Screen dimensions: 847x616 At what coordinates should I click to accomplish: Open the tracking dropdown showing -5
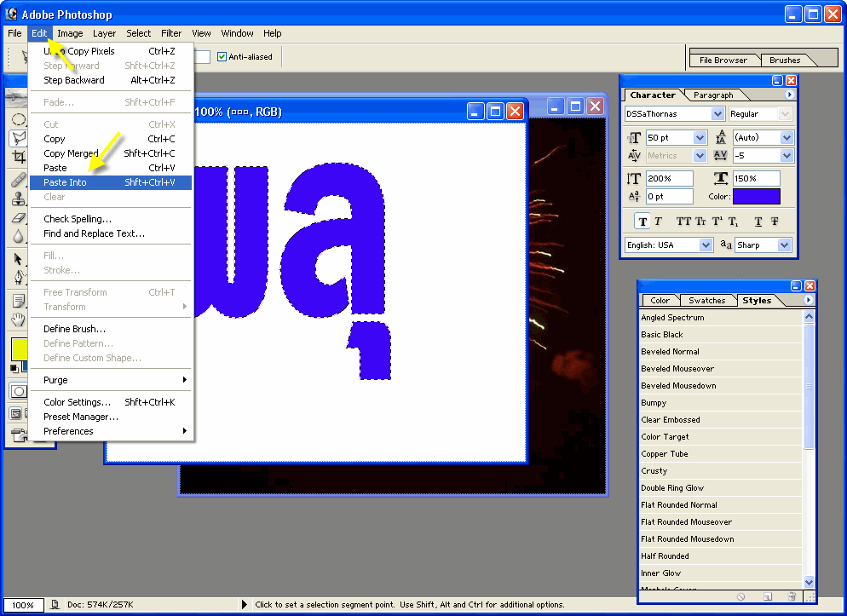coord(786,155)
